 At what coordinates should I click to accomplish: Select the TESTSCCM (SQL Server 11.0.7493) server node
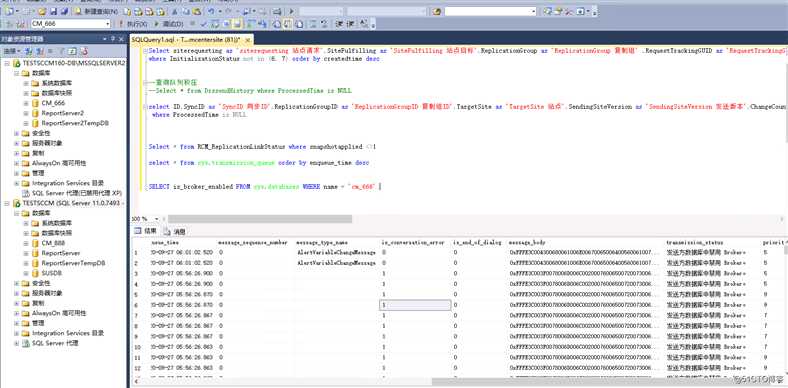[x=74, y=203]
